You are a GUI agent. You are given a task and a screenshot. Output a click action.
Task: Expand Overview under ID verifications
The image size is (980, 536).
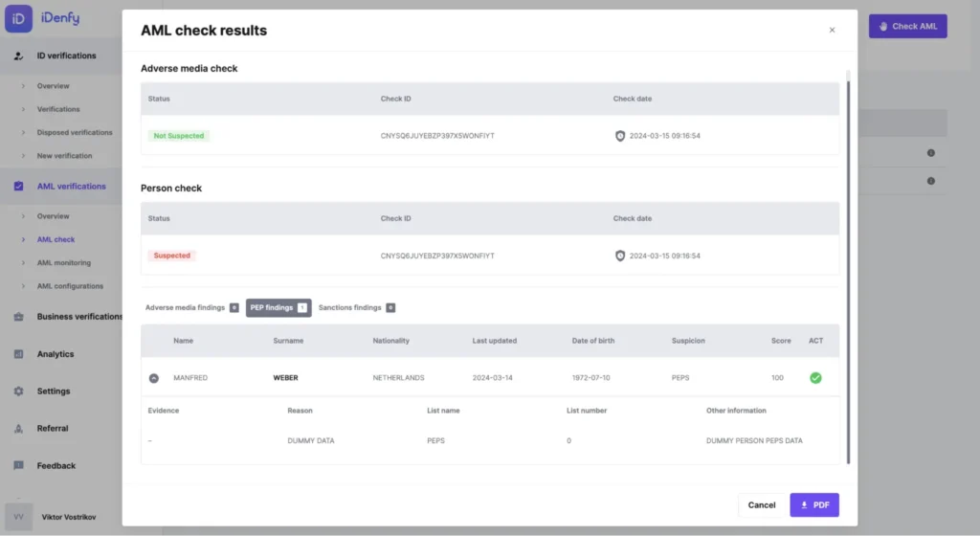click(x=23, y=86)
